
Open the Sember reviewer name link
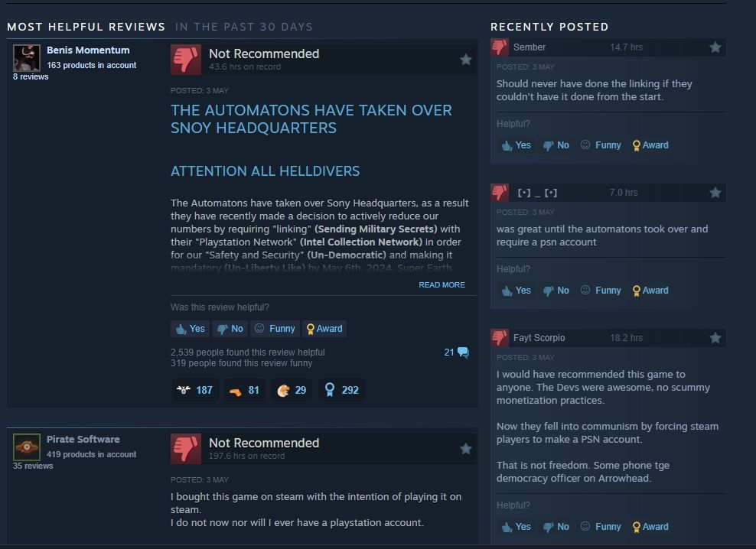[x=530, y=47]
